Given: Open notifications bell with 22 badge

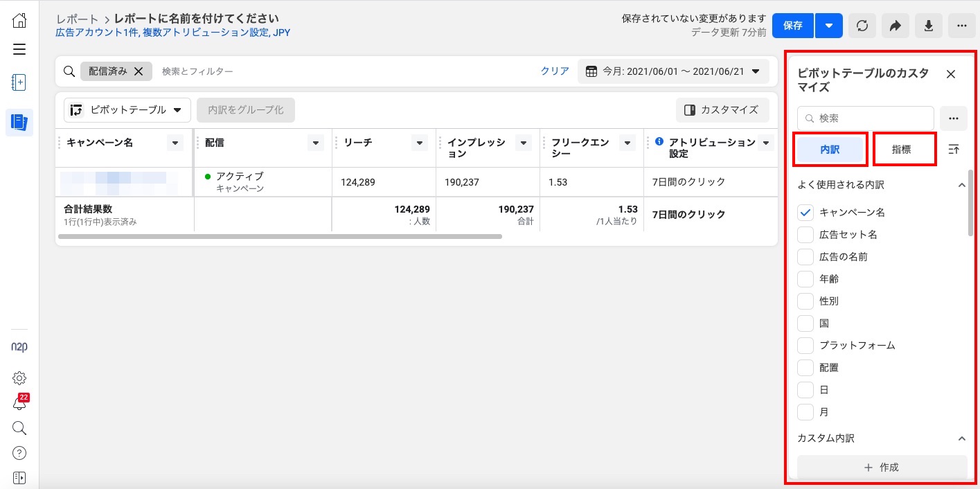Looking at the screenshot, I should [x=19, y=402].
